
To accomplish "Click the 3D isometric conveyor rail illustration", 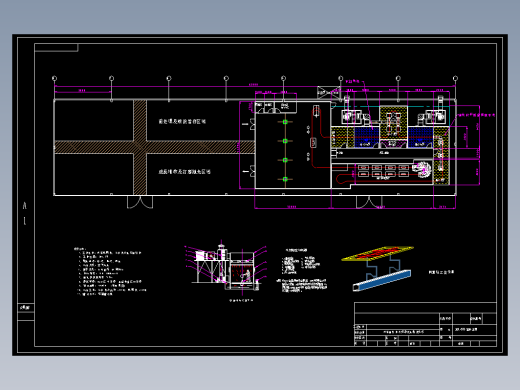I will click(378, 268).
